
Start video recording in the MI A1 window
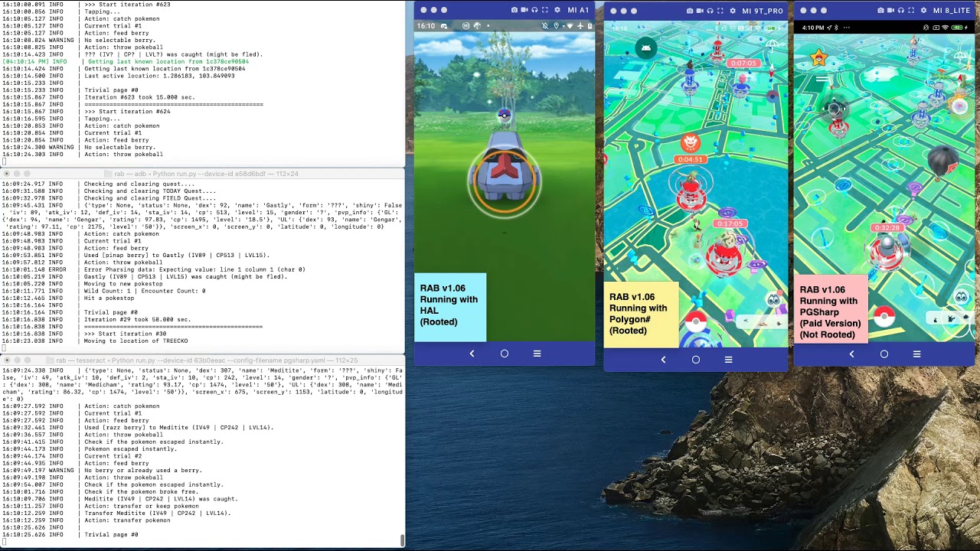coord(524,10)
